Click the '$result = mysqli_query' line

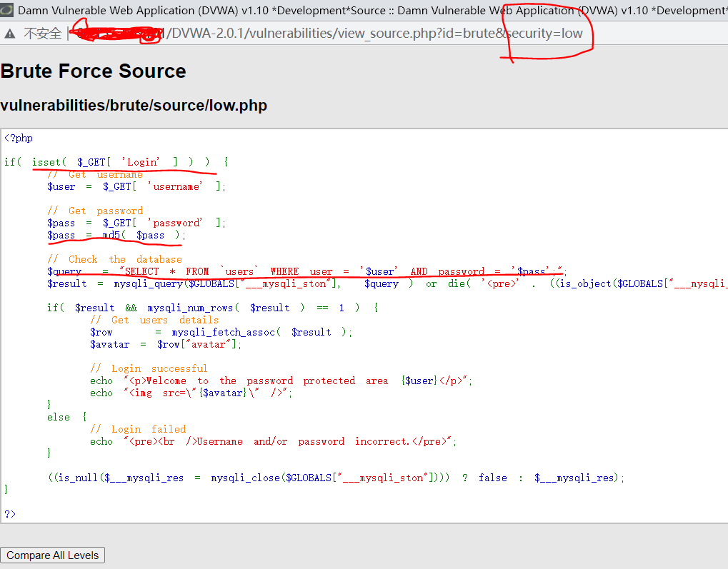387,283
